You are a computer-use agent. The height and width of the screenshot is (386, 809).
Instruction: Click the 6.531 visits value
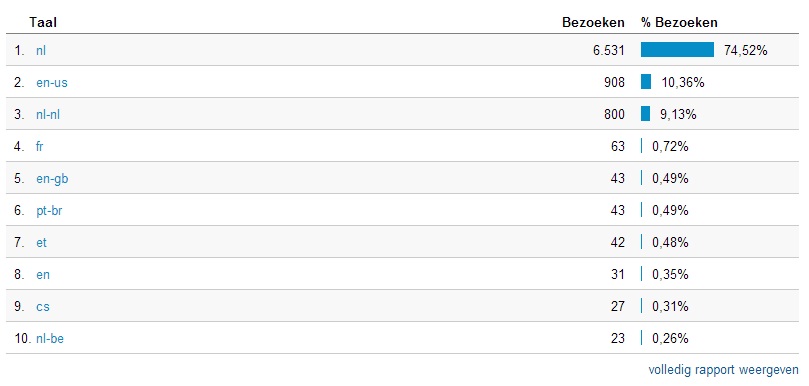(x=609, y=50)
